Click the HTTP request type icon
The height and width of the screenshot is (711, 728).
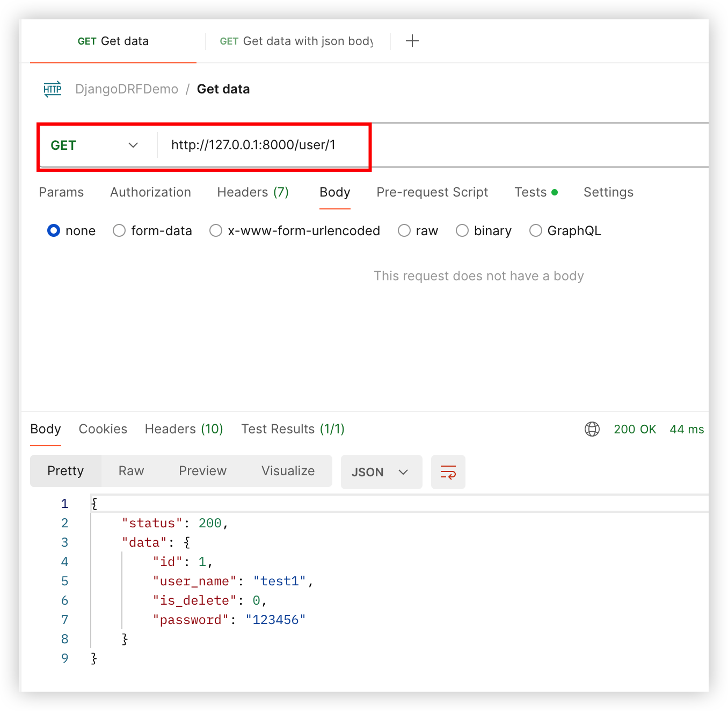(x=53, y=89)
